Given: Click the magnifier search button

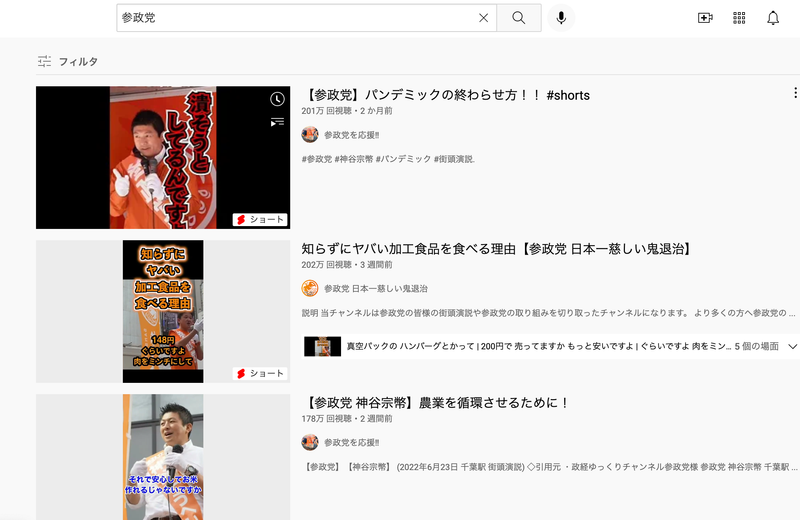Looking at the screenshot, I should 519,18.
